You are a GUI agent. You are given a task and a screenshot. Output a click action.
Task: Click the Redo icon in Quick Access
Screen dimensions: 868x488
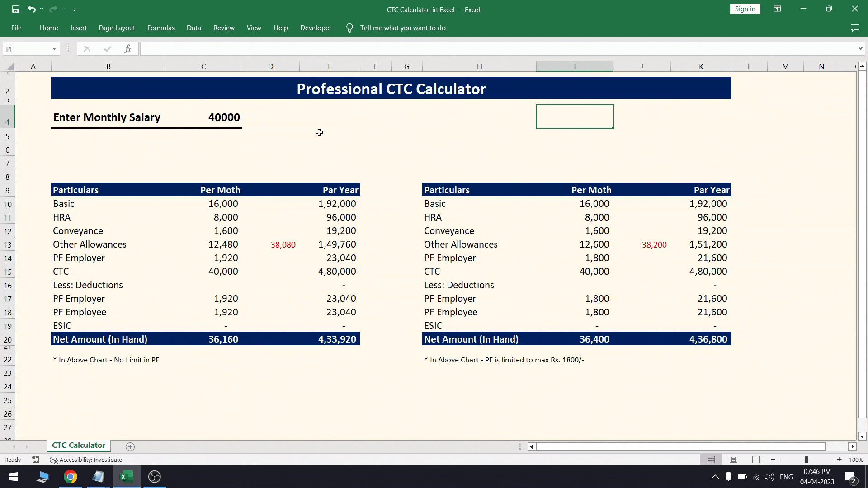(54, 9)
